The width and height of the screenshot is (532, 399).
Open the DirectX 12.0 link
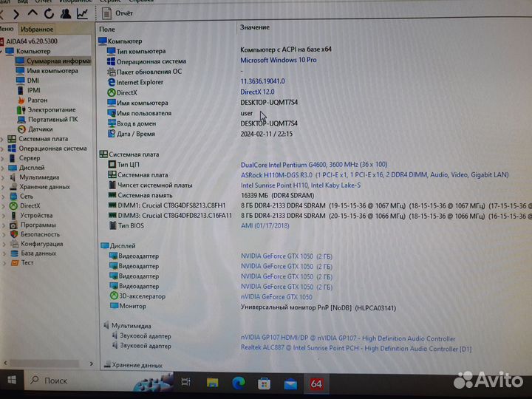click(257, 92)
